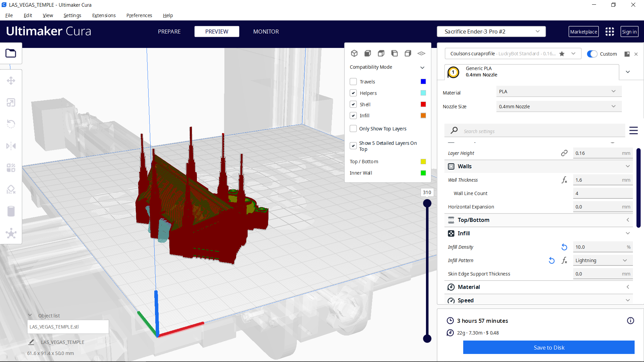
Task: Toggle Only Show Top Layers
Action: [353, 128]
